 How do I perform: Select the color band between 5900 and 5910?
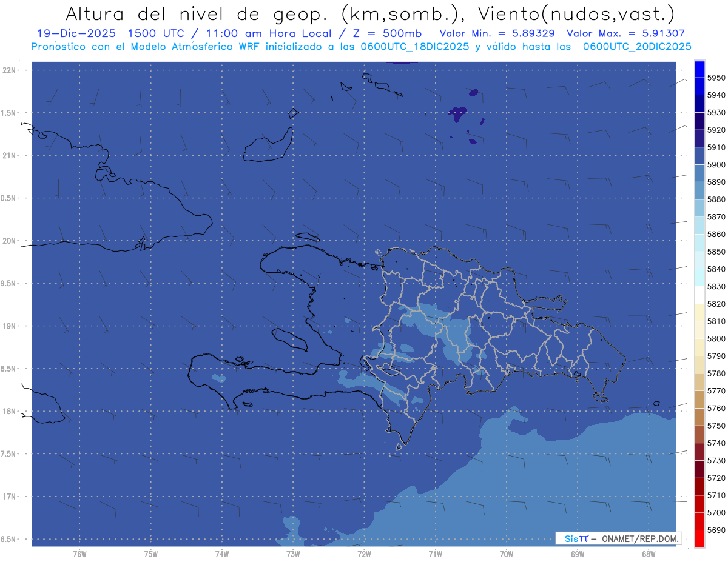click(699, 156)
